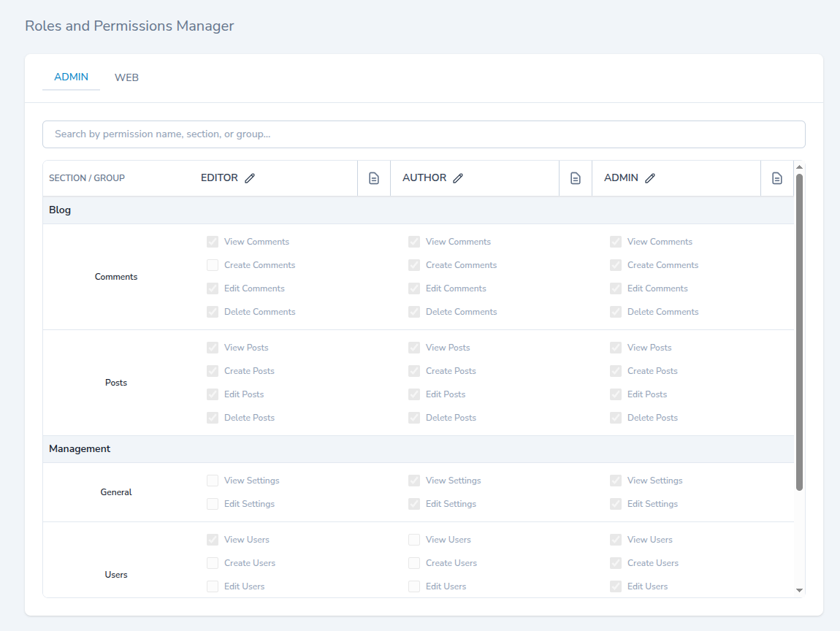Check View Settings under the EDITOR column
Image resolution: width=840 pixels, height=631 pixels.
212,481
